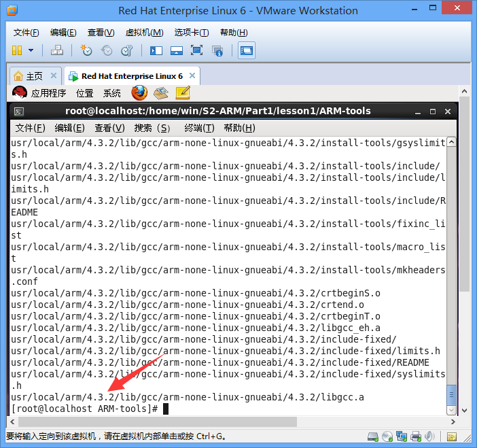
Task: Open the terminal 终端(T) menu
Action: coord(199,128)
